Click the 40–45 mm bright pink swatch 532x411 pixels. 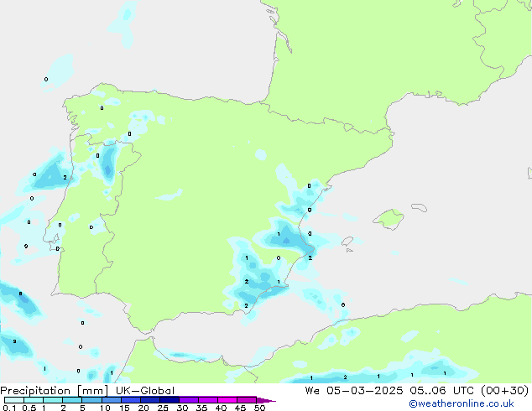coord(227,400)
